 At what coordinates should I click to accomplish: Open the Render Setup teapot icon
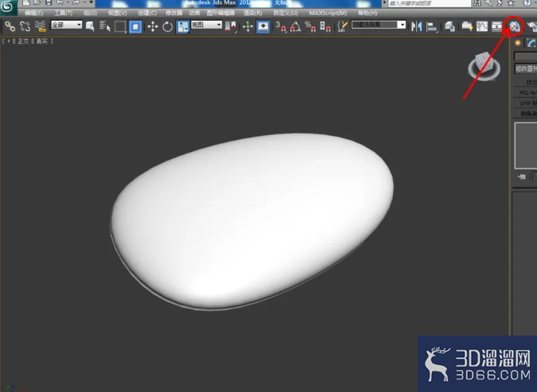[x=531, y=26]
